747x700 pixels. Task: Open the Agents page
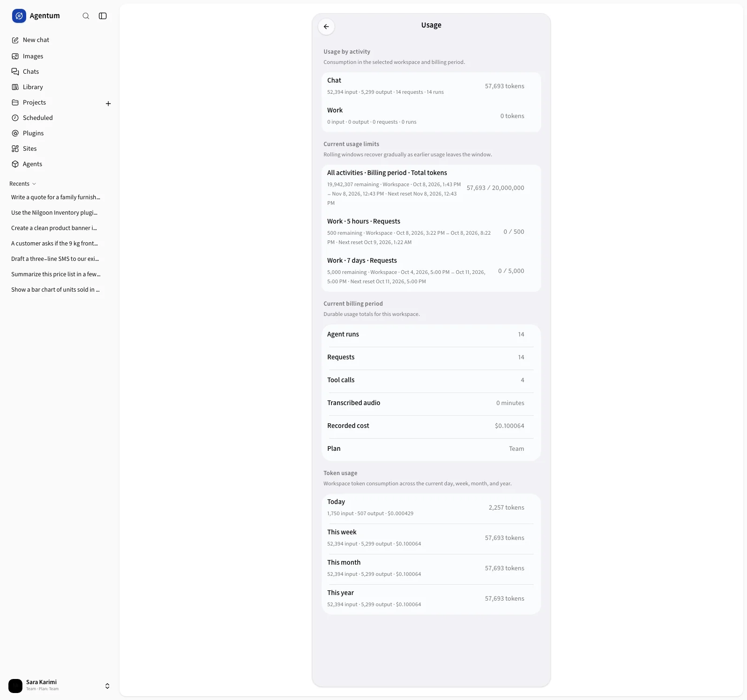coord(60,164)
